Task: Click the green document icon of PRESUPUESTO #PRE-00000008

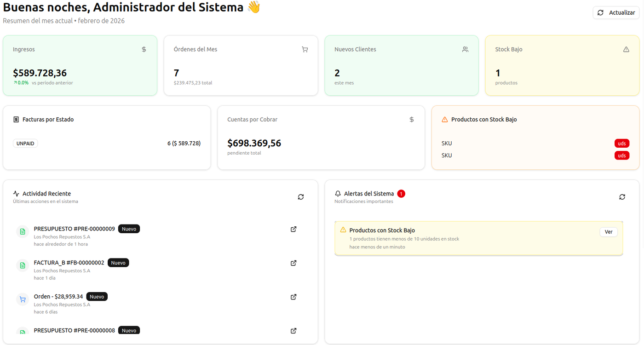Action: [x=22, y=333]
